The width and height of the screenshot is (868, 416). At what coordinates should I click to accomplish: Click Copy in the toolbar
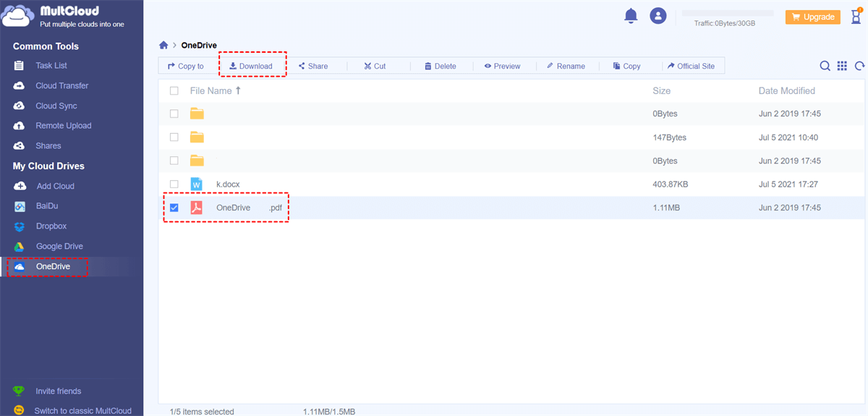click(626, 66)
